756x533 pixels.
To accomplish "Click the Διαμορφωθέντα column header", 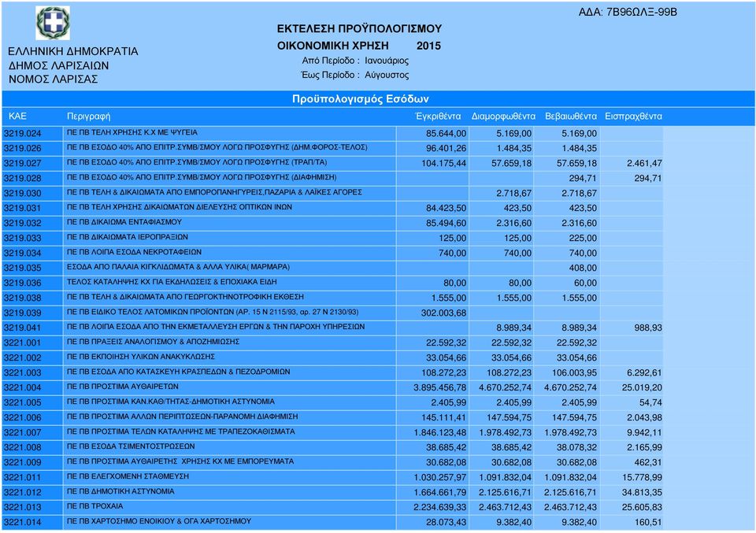I will (x=503, y=117).
